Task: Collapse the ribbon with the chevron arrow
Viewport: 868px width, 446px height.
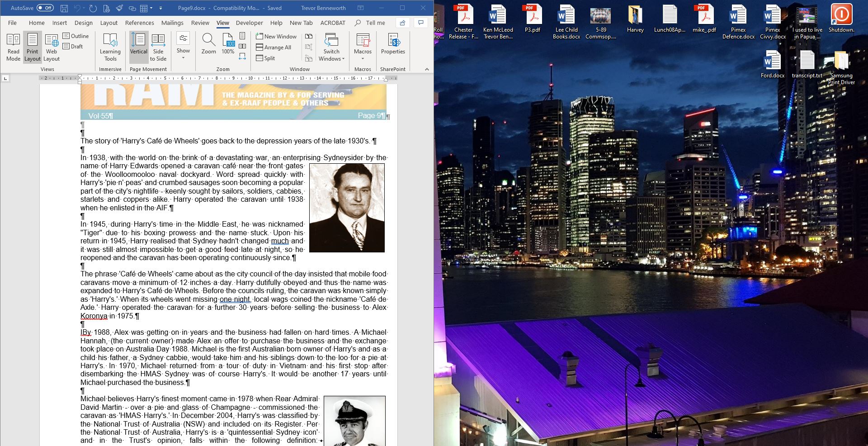Action: coord(427,69)
